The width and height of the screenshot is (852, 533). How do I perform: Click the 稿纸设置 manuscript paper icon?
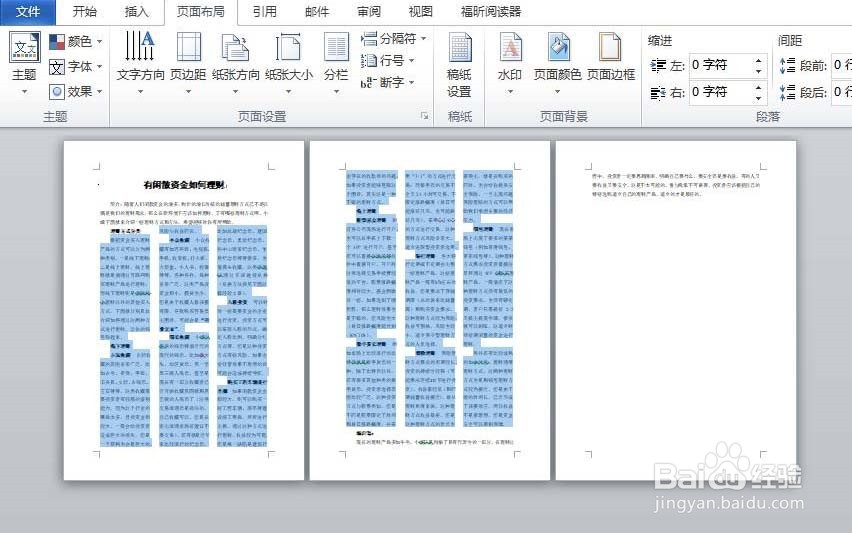(x=460, y=47)
